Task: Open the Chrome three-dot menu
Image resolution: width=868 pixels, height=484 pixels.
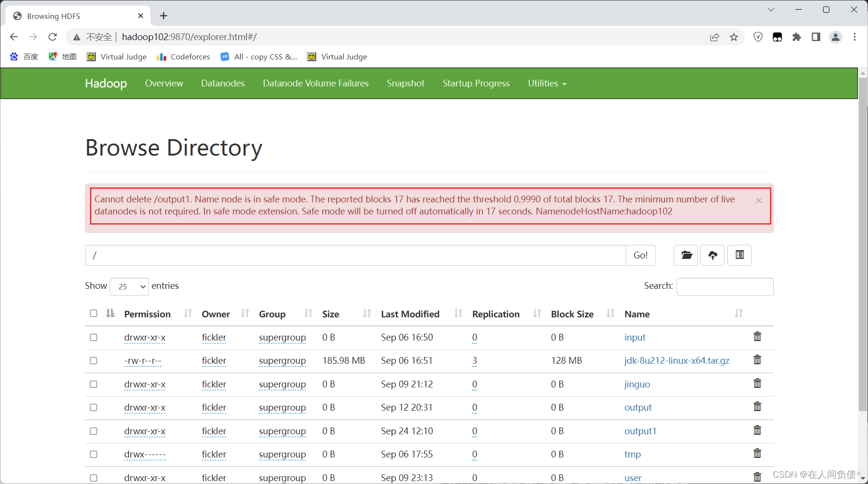Action: pyautogui.click(x=854, y=37)
